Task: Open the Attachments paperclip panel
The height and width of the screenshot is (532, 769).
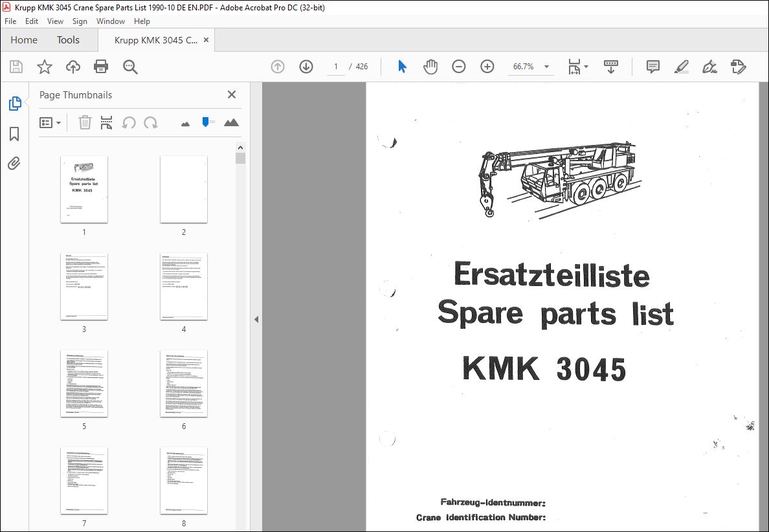Action: click(x=14, y=163)
